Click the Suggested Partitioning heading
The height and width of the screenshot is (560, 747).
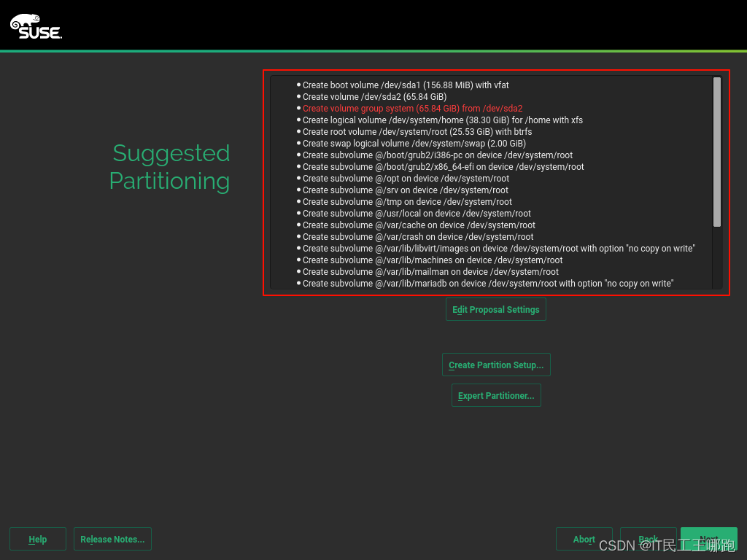tap(169, 167)
